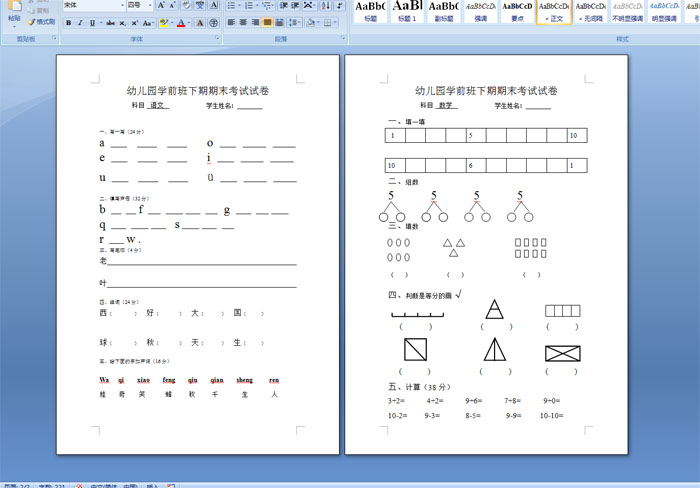Open the font color dropdown arrow

(x=189, y=23)
